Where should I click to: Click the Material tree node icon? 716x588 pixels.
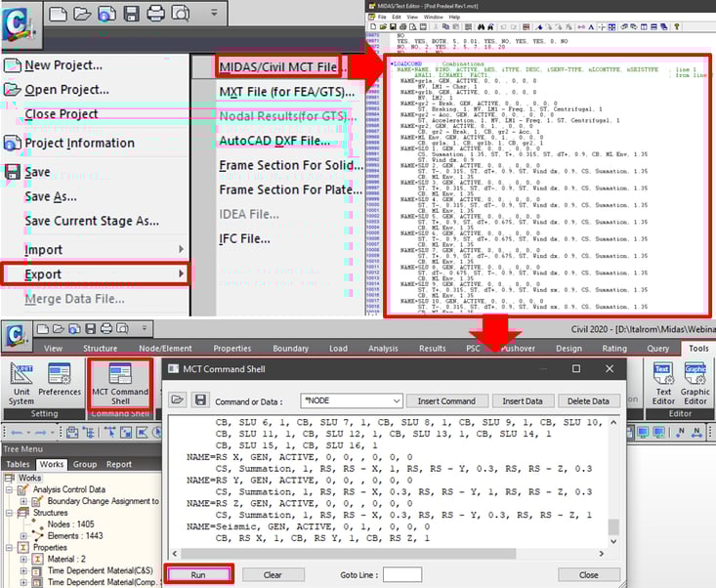pyautogui.click(x=38, y=559)
